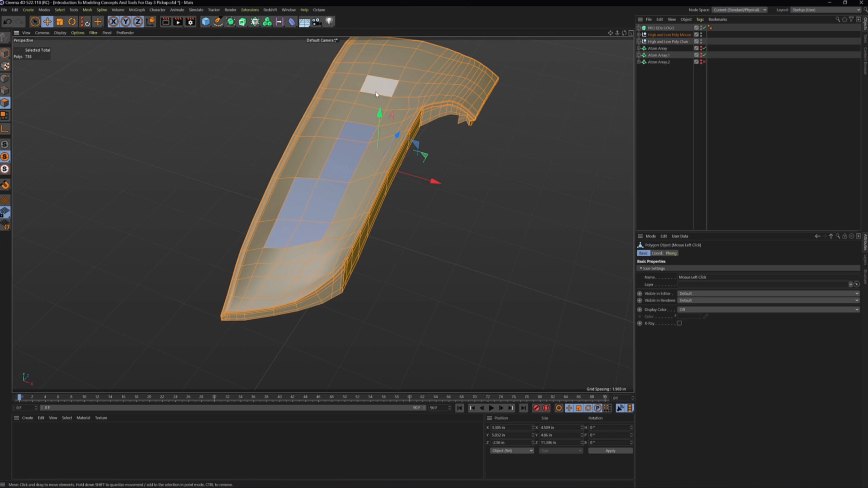Click the Name field Mosue Left Click
Screen dimensions: 868x488
(768, 277)
